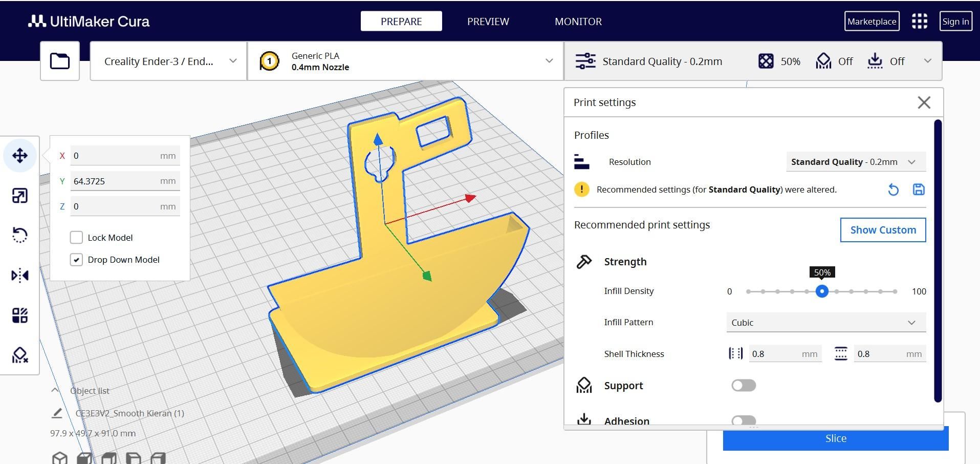Enable the Lock Model checkbox
This screenshot has height=464, width=980.
(x=76, y=237)
